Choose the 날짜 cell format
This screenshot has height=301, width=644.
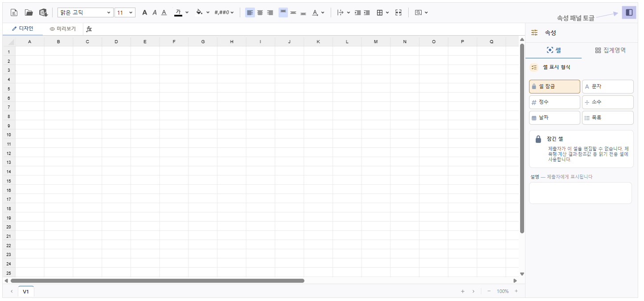pyautogui.click(x=554, y=118)
